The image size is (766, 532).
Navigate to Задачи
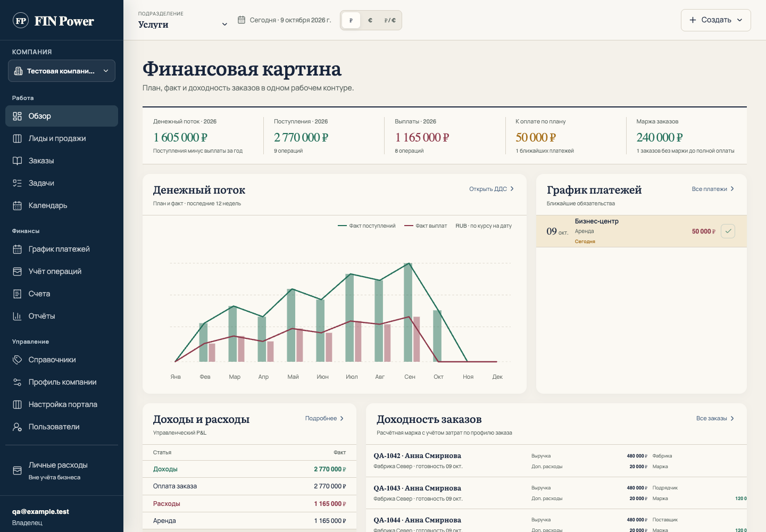[62, 183]
